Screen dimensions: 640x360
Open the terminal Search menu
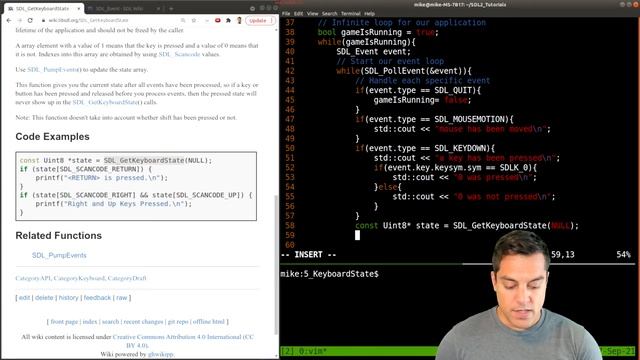click(329, 13)
